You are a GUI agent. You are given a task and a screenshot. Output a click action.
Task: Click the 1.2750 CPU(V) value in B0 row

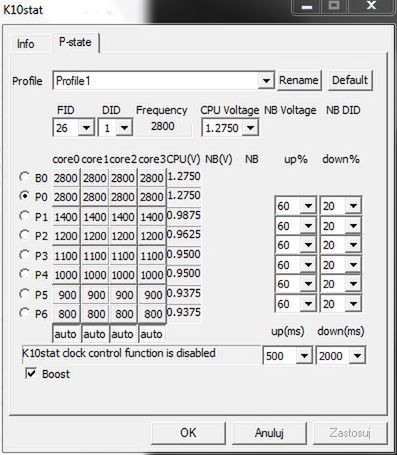coord(184,176)
